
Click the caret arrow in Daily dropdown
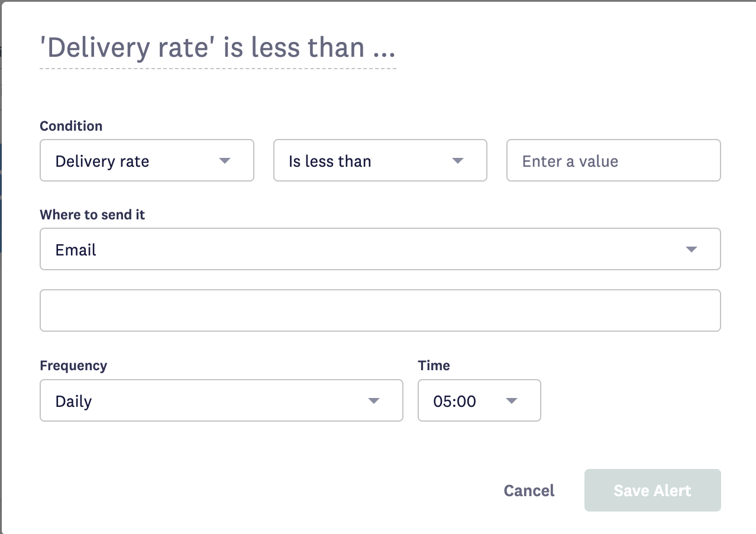pyautogui.click(x=373, y=401)
